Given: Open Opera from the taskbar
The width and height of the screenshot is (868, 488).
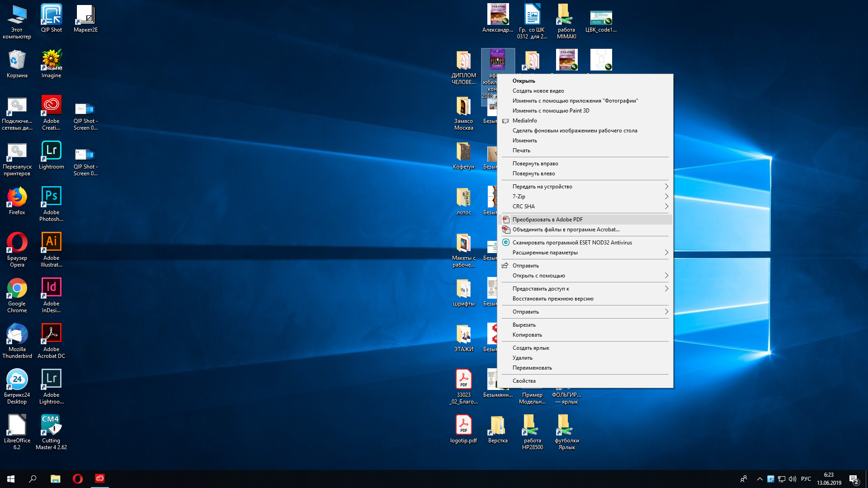Looking at the screenshot, I should (77, 479).
